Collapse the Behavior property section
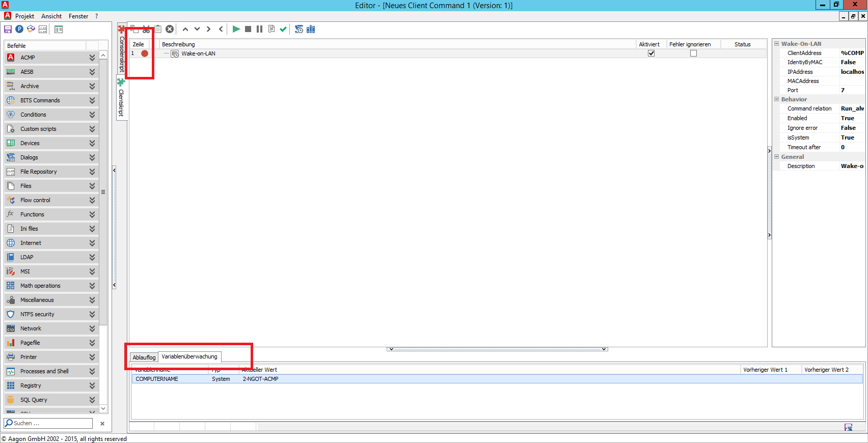 click(x=777, y=99)
